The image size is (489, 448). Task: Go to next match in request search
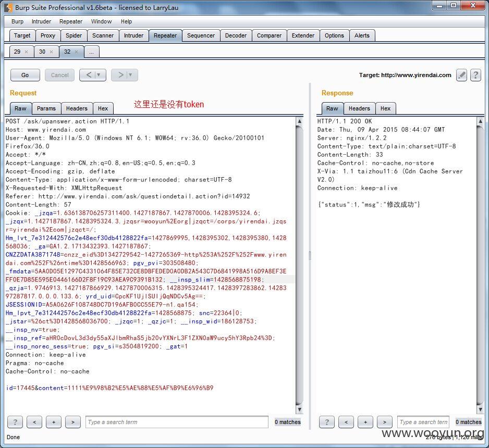pyautogui.click(x=73, y=422)
